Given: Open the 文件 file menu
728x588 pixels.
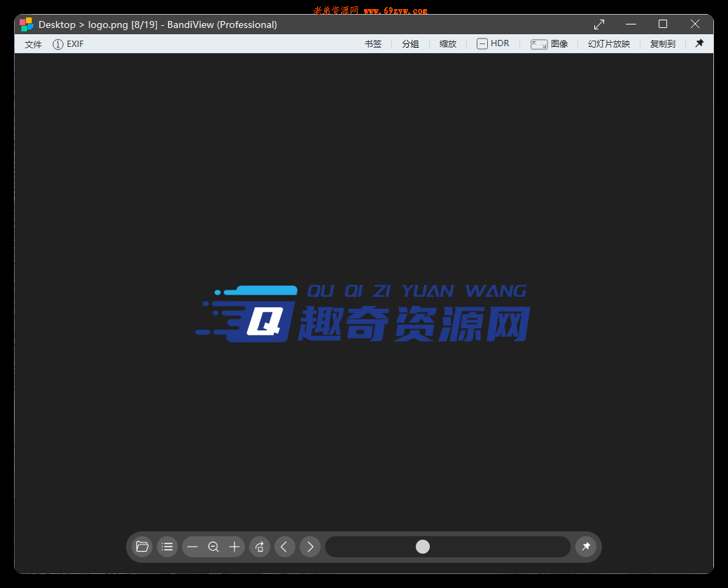Looking at the screenshot, I should click(32, 43).
